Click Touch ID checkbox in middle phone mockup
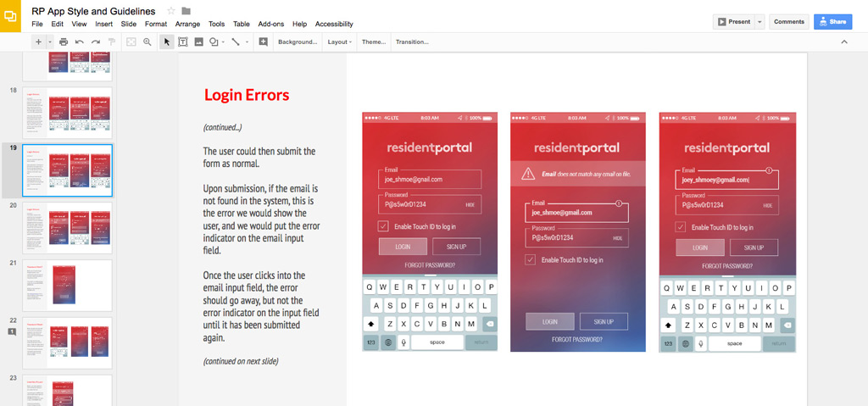868x406 pixels. pos(531,259)
